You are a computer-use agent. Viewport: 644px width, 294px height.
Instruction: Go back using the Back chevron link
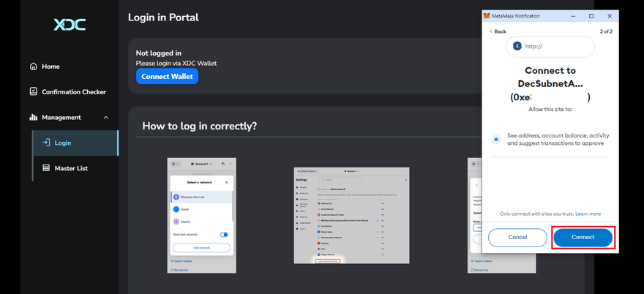498,31
